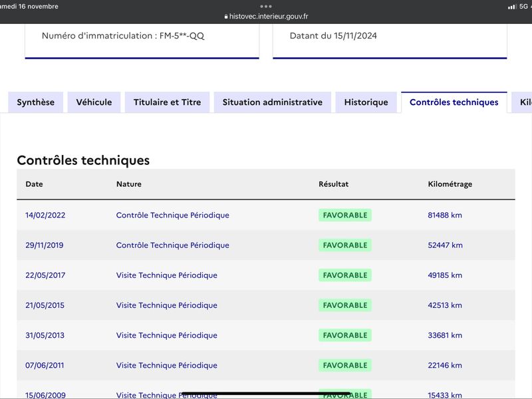Viewport: 532px width, 399px height.
Task: Click Visite Technique Périodique in 22/05/2017 row
Action: click(x=167, y=275)
